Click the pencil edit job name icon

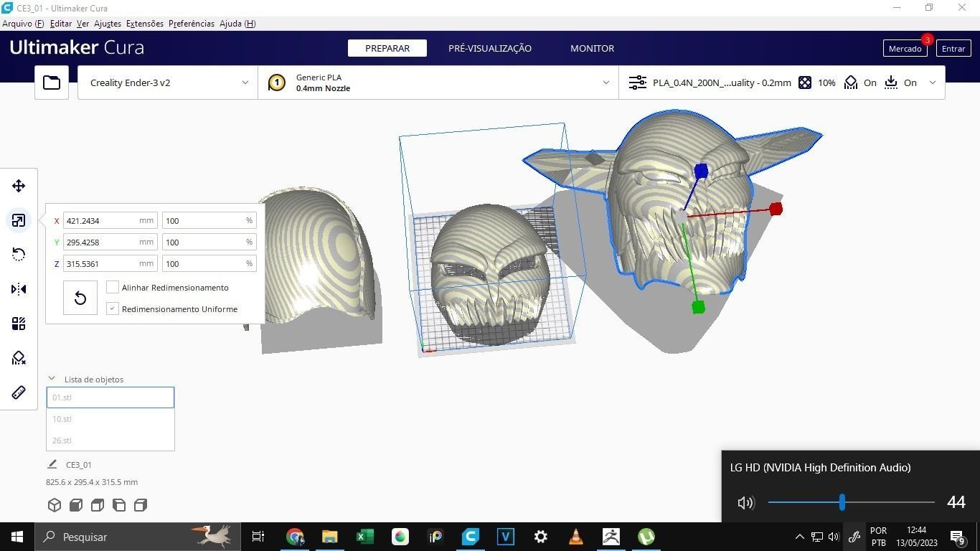(52, 464)
